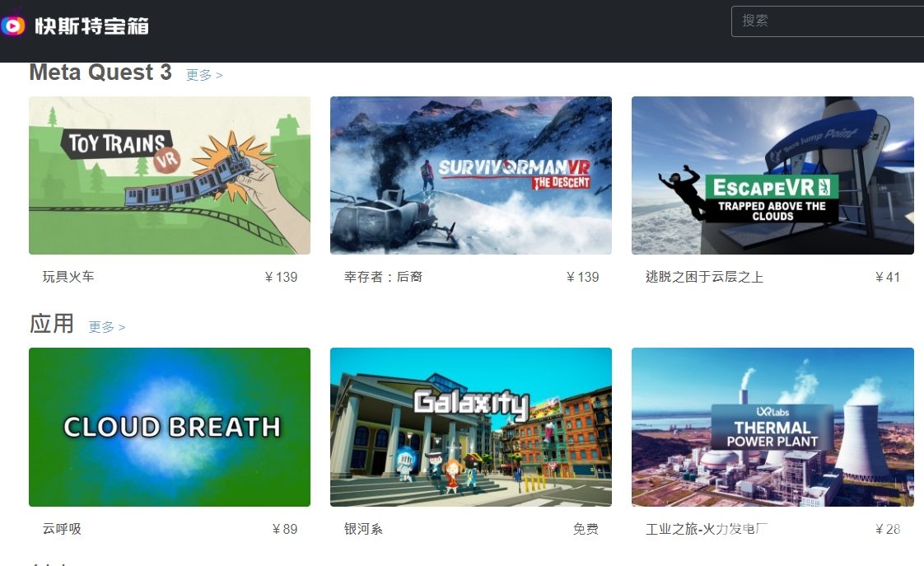Image resolution: width=924 pixels, height=566 pixels.
Task: Open the Survivorman VR The Descent thumbnail
Action: [471, 175]
